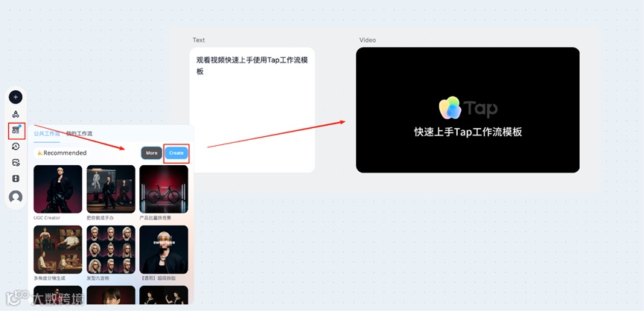Open the workflow templates icon in sidebar

[x=16, y=130]
